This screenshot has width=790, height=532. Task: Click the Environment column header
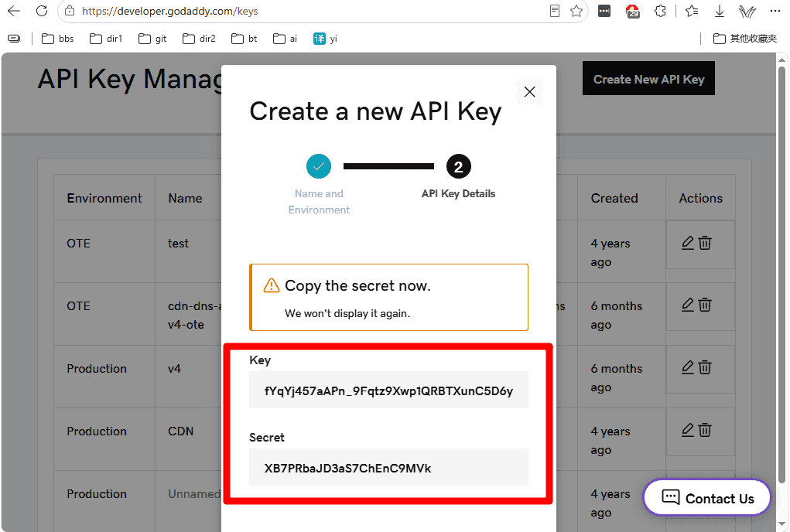[104, 198]
